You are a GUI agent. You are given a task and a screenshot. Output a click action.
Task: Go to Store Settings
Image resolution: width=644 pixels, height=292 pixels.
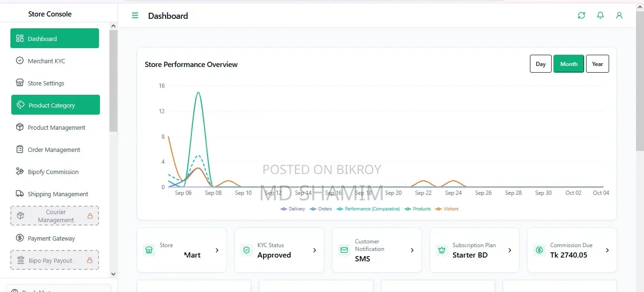[55, 83]
